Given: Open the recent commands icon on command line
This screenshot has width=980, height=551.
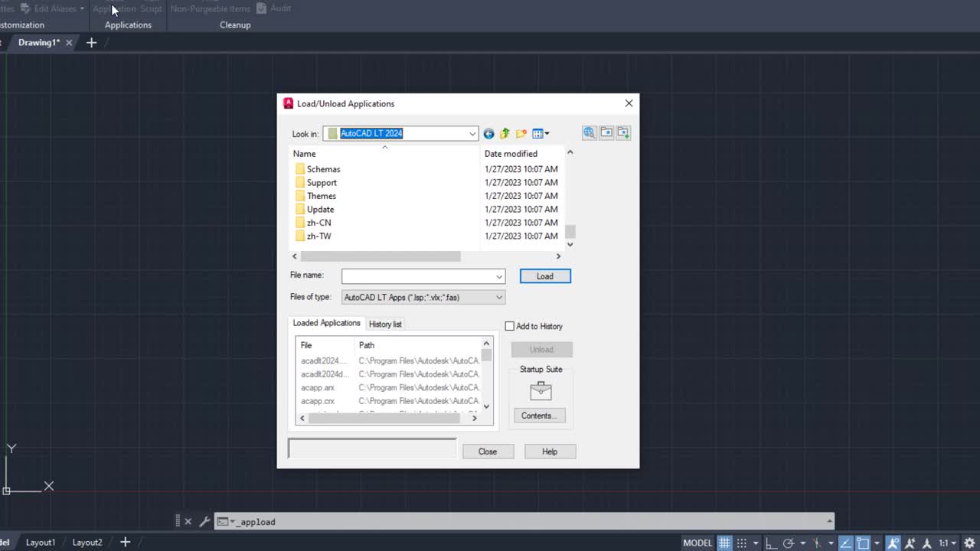Looking at the screenshot, I should [224, 522].
